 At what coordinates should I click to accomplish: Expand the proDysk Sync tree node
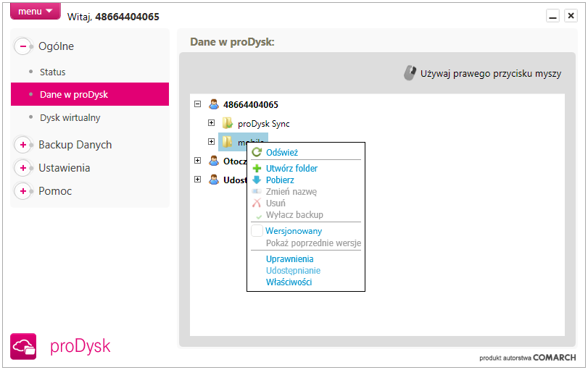211,122
